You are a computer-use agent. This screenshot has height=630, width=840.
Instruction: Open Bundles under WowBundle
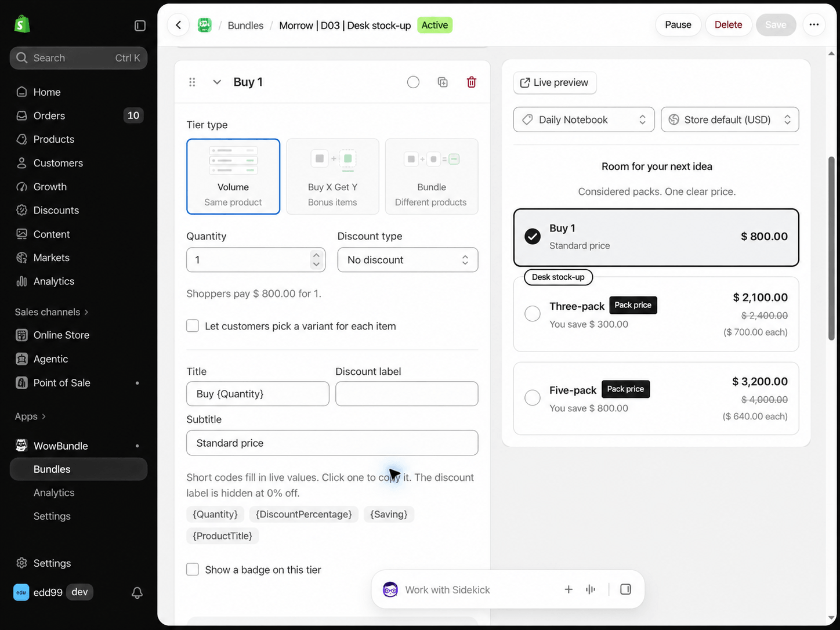pos(78,469)
